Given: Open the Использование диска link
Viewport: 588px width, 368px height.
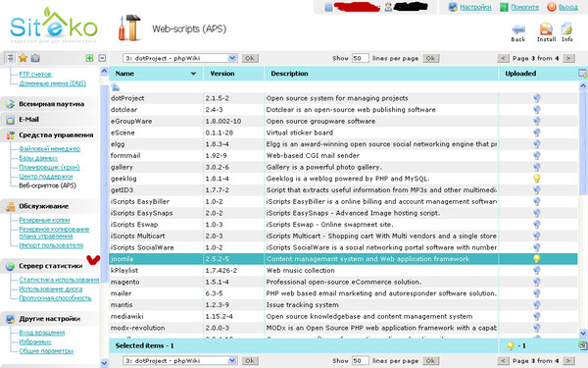Looking at the screenshot, I should [x=51, y=289].
